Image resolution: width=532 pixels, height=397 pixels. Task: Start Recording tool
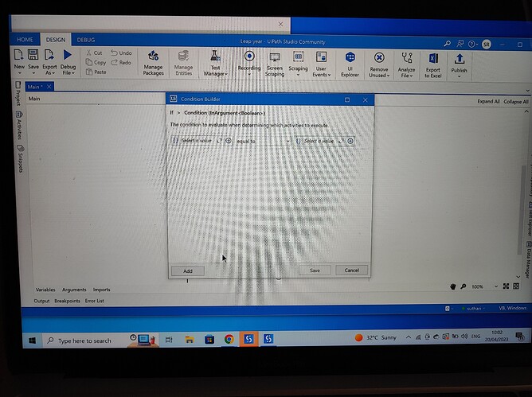click(x=249, y=62)
